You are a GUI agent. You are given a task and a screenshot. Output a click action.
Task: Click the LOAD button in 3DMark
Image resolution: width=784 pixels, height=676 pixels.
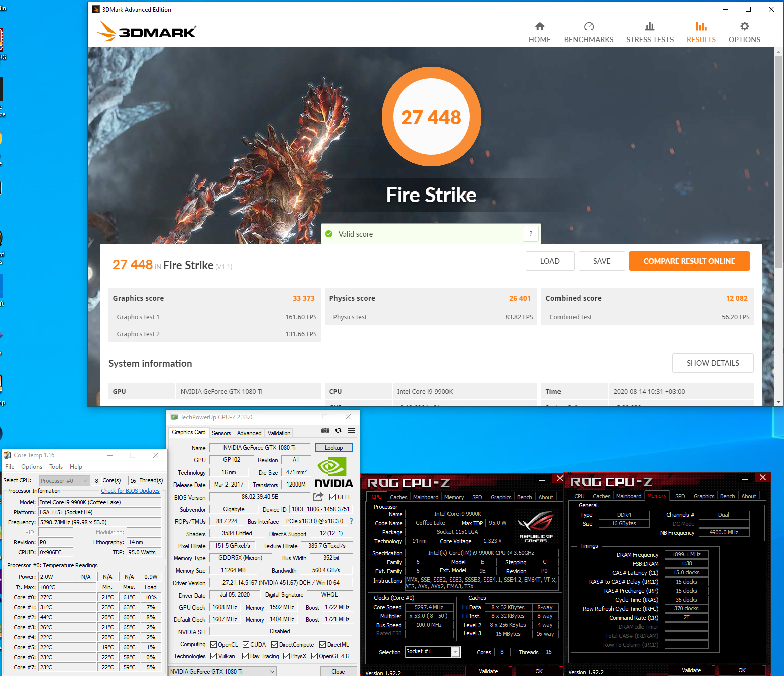(x=550, y=261)
